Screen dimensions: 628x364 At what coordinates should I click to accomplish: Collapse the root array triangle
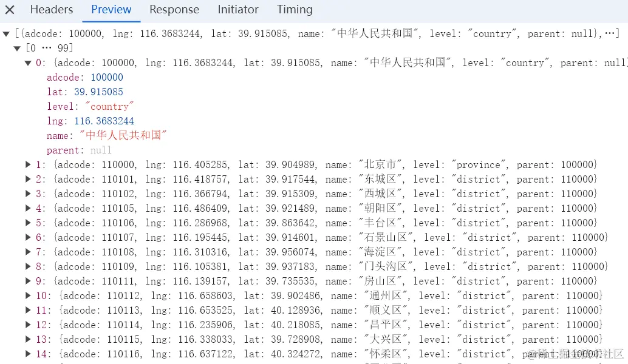pyautogui.click(x=7, y=34)
